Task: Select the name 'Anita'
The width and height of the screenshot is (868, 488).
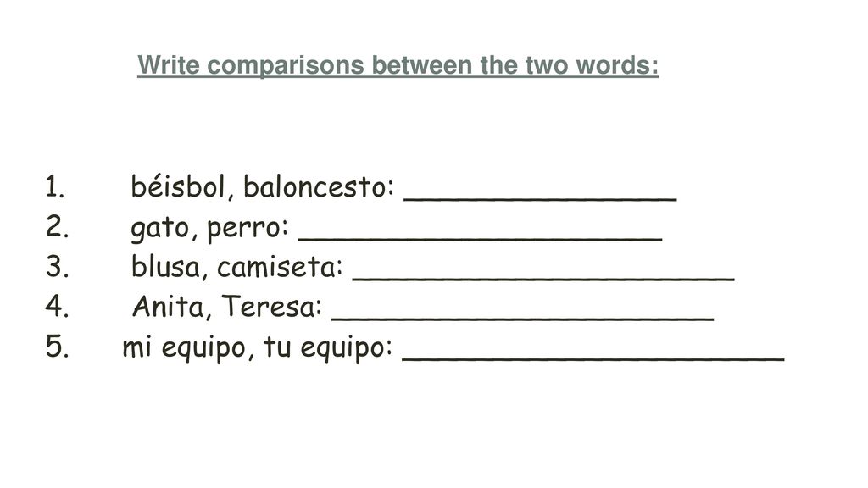Action: coord(168,306)
